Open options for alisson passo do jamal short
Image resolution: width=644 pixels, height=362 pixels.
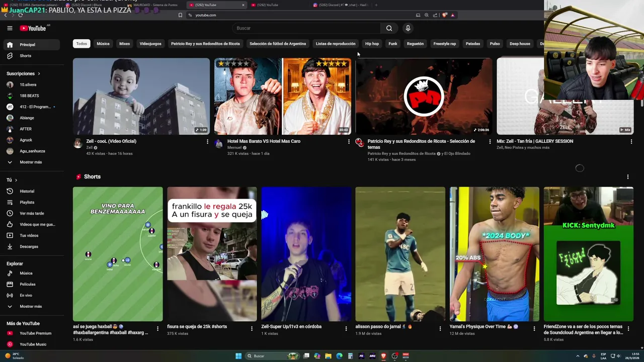tap(440, 329)
